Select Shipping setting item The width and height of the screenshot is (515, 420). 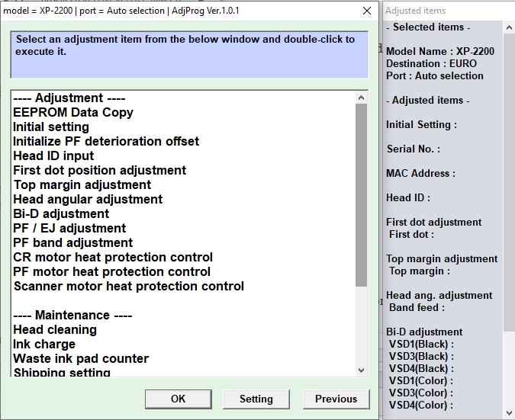coord(62,372)
